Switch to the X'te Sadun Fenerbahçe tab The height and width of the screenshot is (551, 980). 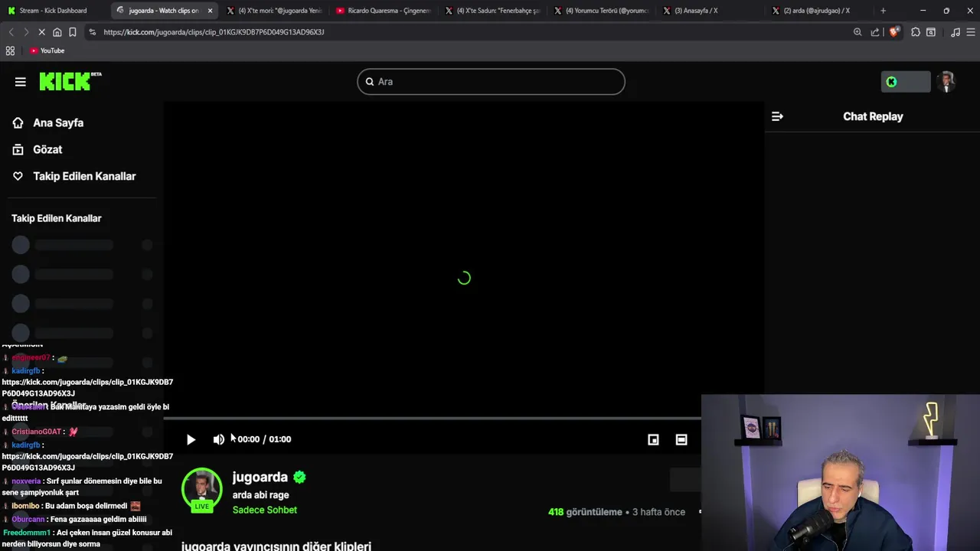point(492,11)
